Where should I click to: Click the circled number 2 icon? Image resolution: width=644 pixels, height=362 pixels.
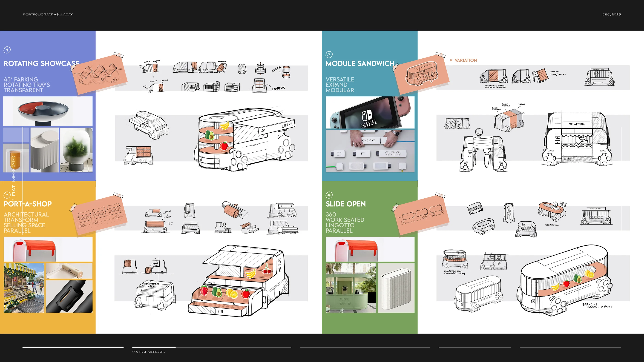click(x=329, y=54)
